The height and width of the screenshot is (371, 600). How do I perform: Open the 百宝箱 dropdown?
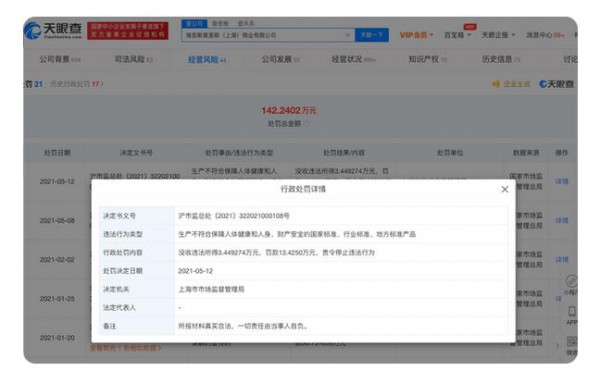pyautogui.click(x=457, y=35)
